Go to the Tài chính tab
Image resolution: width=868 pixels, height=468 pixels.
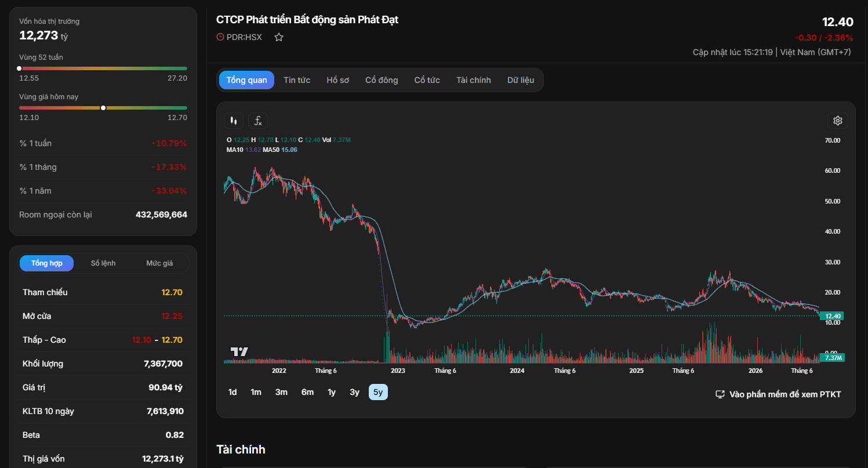(x=473, y=80)
